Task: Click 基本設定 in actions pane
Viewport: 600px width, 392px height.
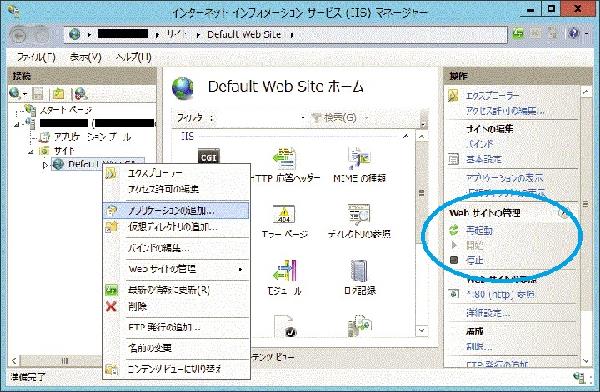Action: click(484, 159)
